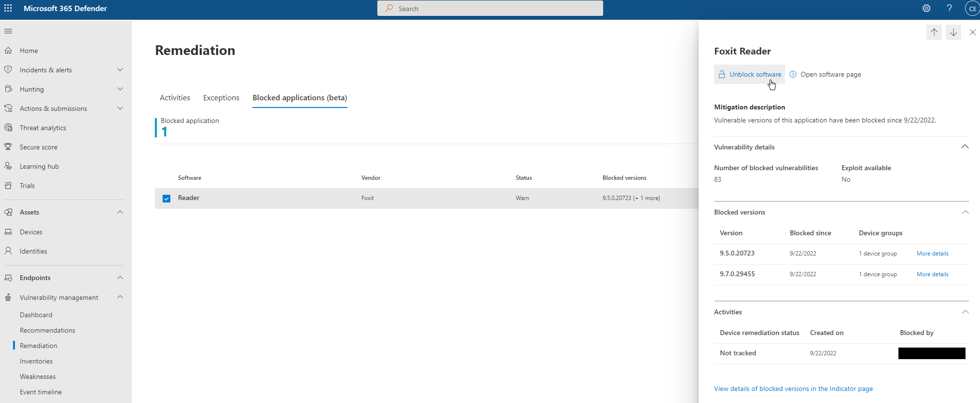
Task: Open the CE account avatar
Action: click(972, 9)
